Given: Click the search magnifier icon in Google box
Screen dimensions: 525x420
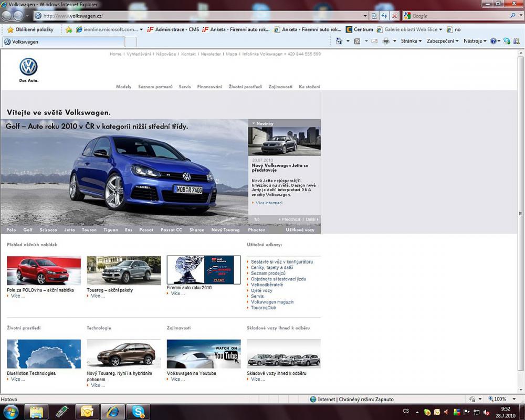Looking at the screenshot, I should tap(512, 15).
